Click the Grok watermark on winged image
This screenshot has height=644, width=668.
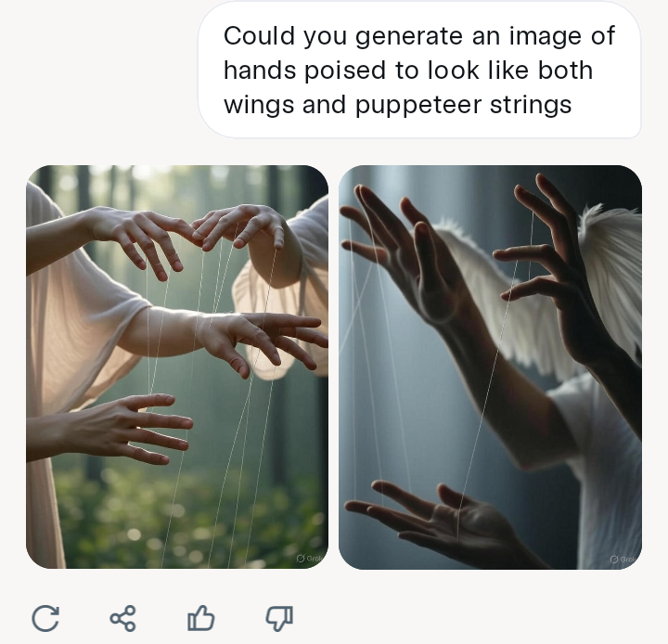623,560
